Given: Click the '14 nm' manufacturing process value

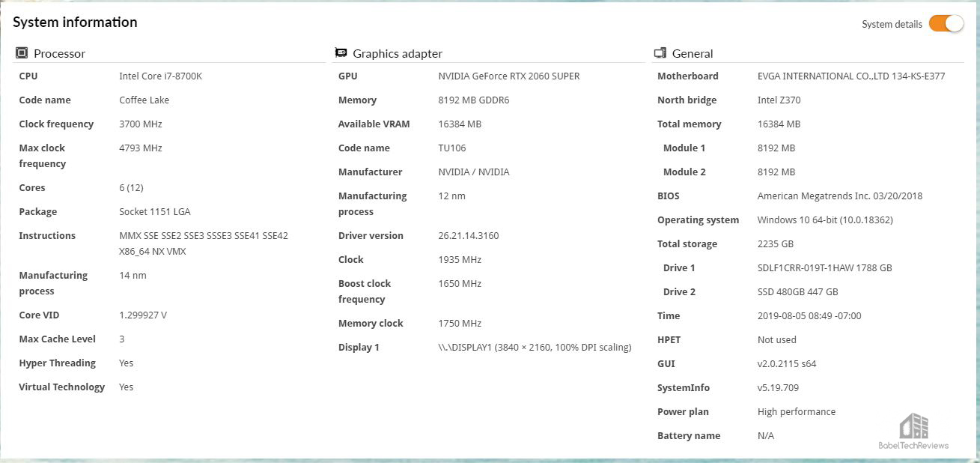Looking at the screenshot, I should click(133, 275).
